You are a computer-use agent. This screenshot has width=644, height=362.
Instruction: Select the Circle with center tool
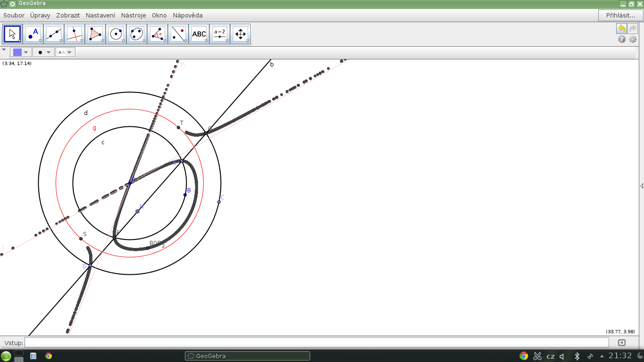pyautogui.click(x=116, y=34)
